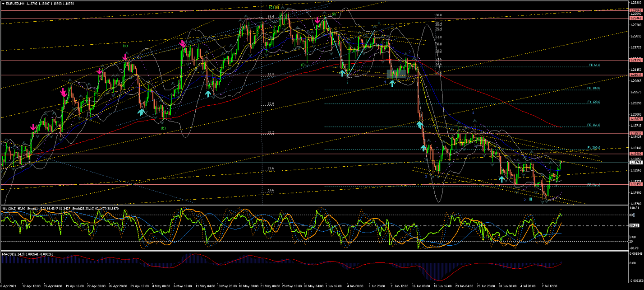Click the (c) [ii] wave label
This screenshot has width=644, height=290.
(x=274, y=7)
